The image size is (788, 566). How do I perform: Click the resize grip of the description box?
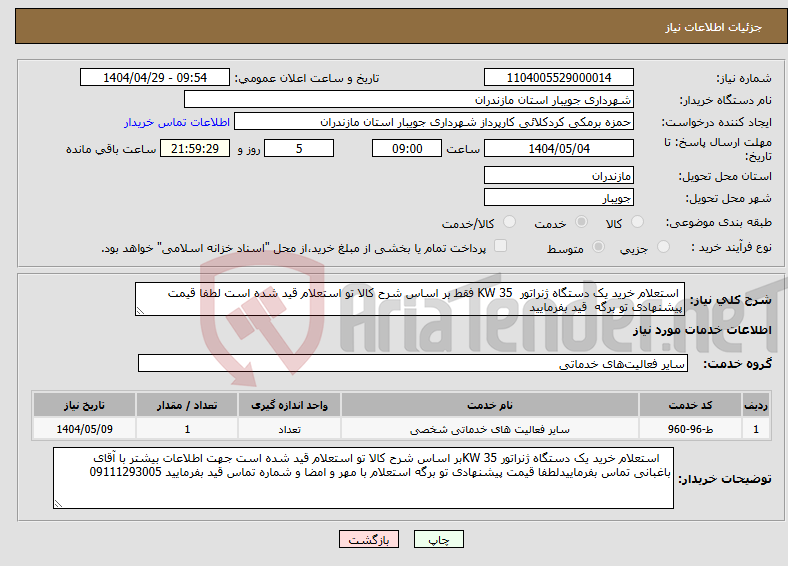pyautogui.click(x=140, y=311)
